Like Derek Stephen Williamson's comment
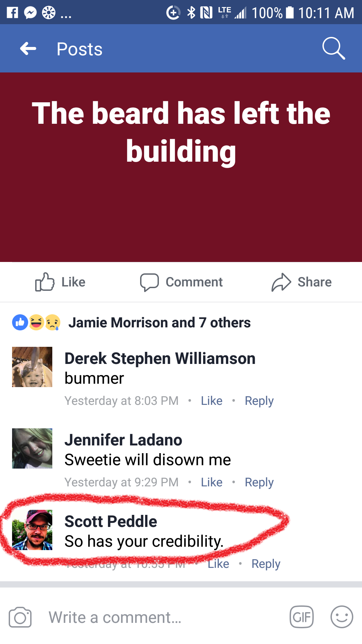 [212, 400]
